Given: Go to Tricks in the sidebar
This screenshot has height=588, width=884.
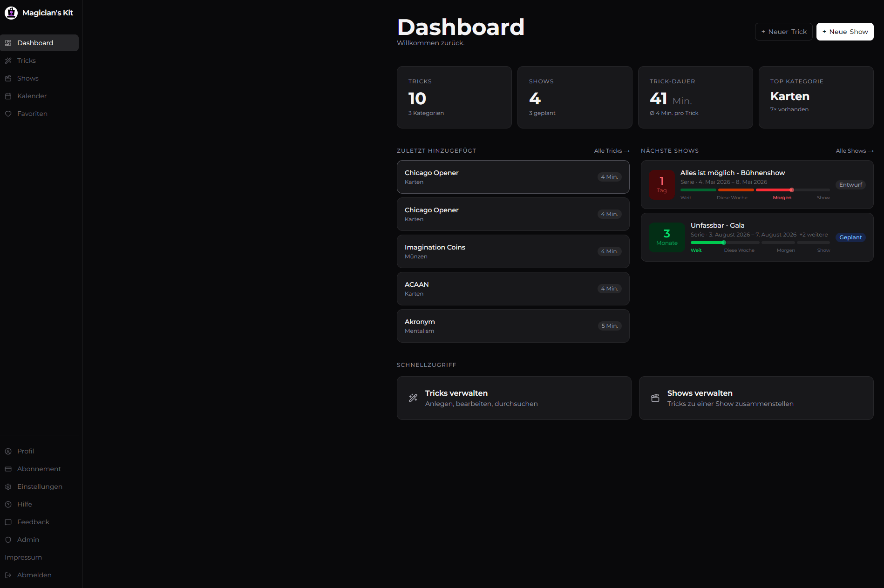Looking at the screenshot, I should click(39, 61).
